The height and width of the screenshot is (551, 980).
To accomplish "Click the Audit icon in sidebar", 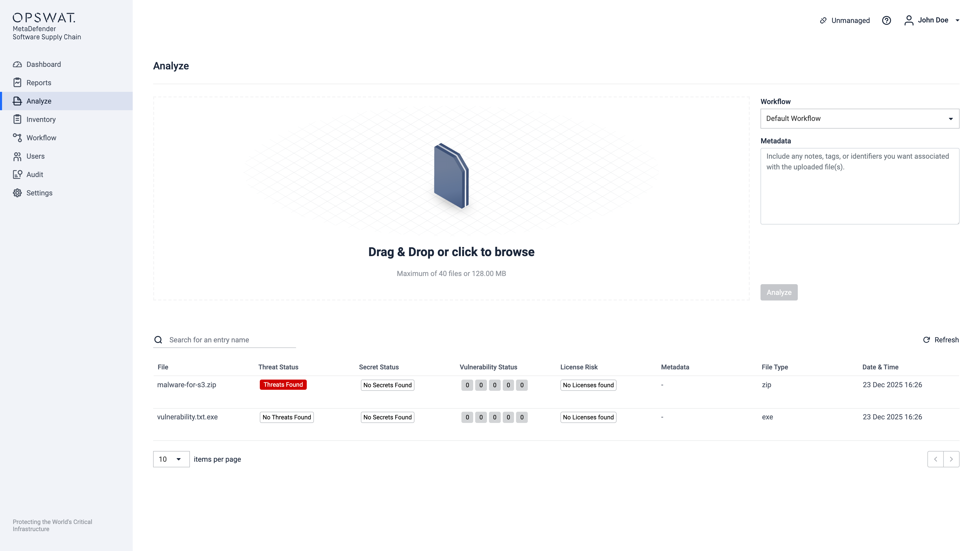I will [x=17, y=174].
